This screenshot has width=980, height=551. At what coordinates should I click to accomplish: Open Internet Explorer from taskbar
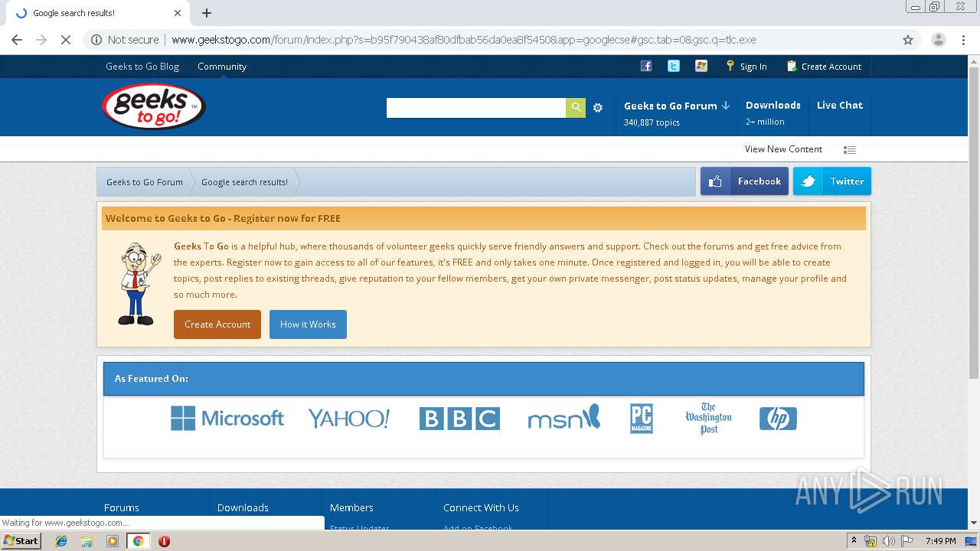pyautogui.click(x=61, y=541)
